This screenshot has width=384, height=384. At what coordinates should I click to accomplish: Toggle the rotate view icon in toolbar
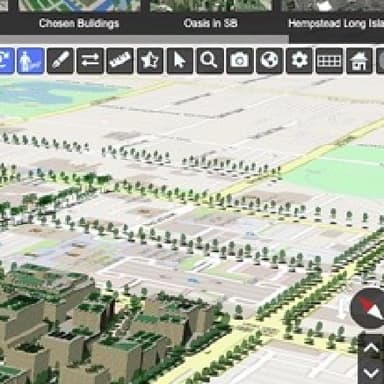(7, 60)
